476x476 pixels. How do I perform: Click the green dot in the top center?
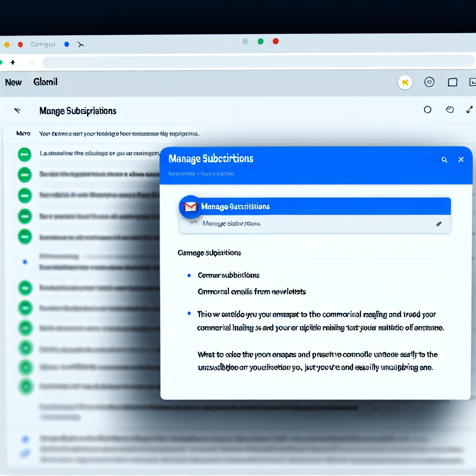tap(260, 41)
